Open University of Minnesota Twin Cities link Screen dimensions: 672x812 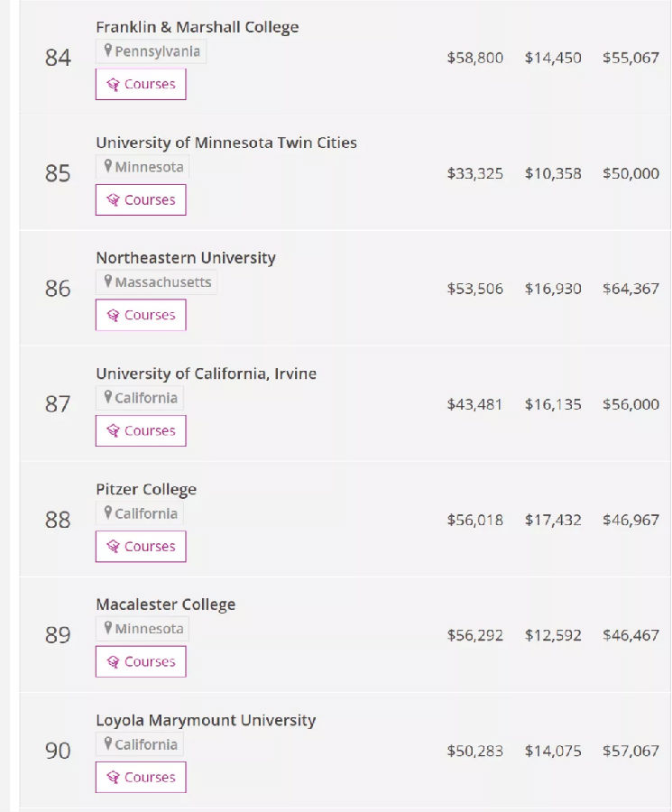pos(226,143)
